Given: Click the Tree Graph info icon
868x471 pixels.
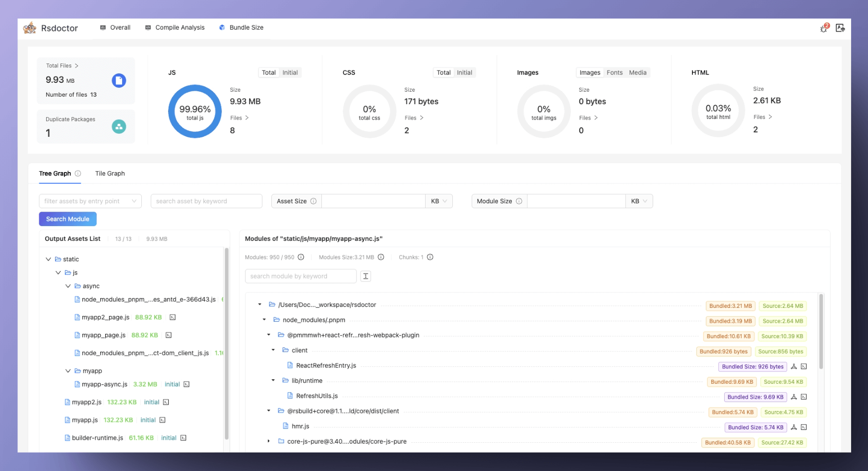Looking at the screenshot, I should coord(78,174).
